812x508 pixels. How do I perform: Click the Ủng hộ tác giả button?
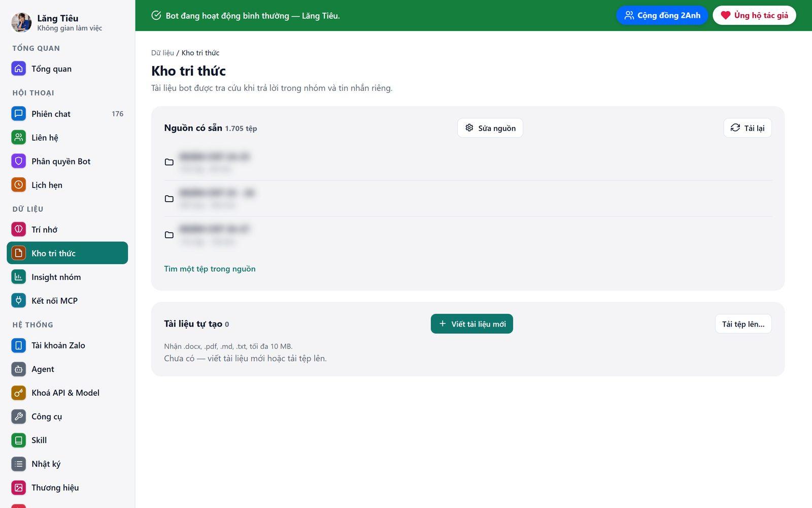(754, 15)
